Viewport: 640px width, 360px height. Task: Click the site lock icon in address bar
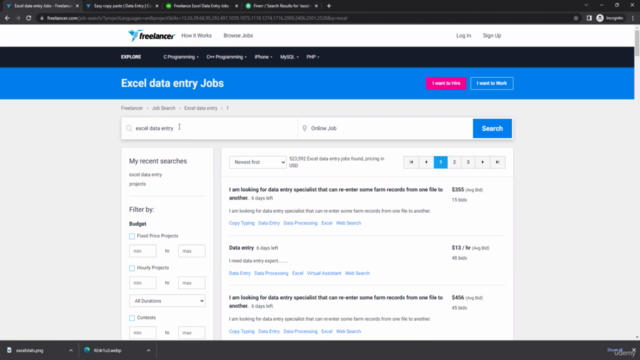tap(42, 18)
